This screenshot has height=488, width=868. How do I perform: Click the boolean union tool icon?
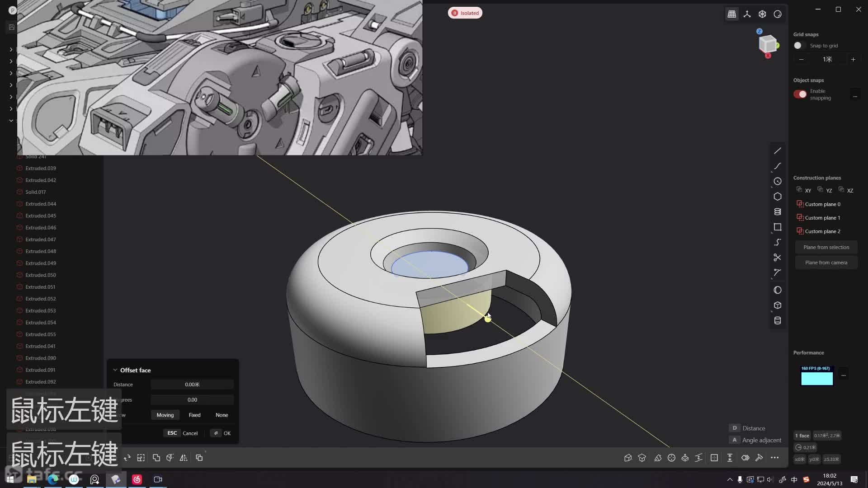pos(156,458)
